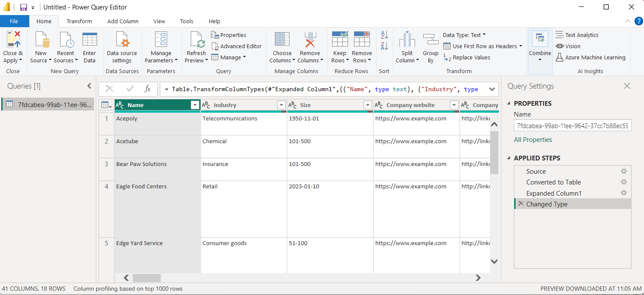644x295 pixels.
Task: Click the Close & Apply icon
Action: [x=13, y=40]
